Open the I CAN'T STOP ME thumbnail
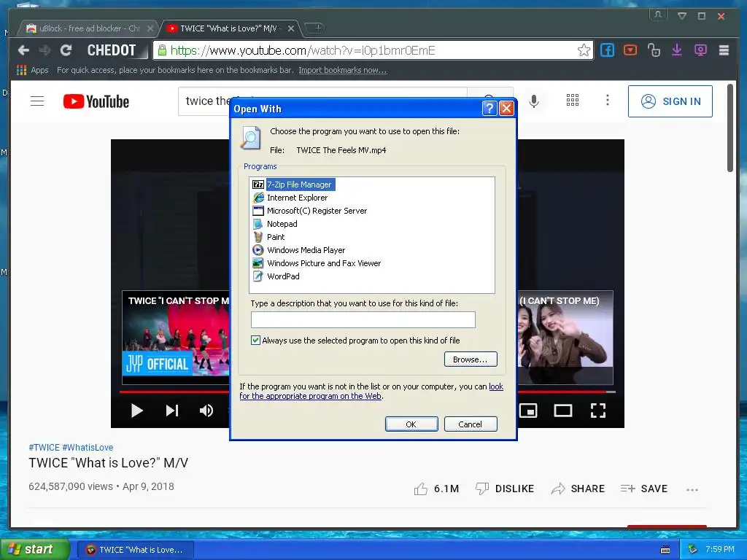Viewport: 747px width, 560px height. click(176, 337)
